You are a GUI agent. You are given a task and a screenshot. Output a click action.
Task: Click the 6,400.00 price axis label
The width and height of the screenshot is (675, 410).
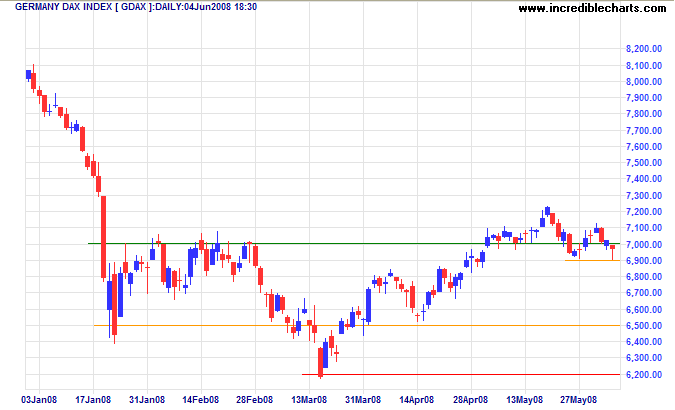click(644, 342)
